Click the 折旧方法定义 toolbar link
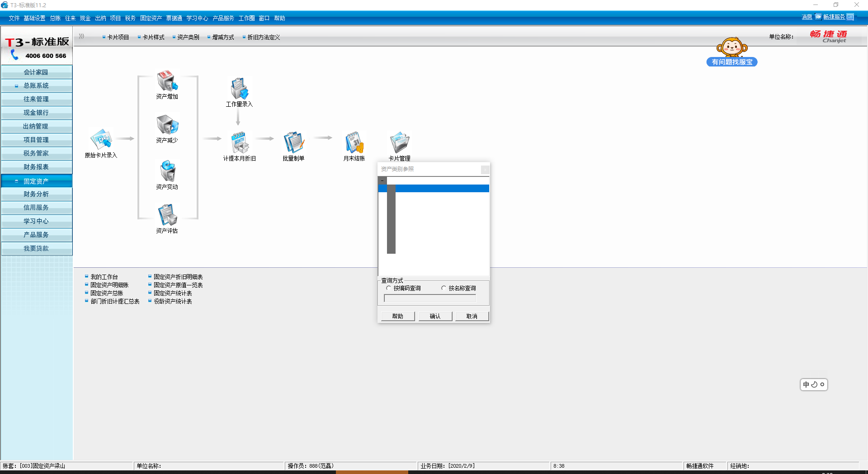 click(264, 37)
